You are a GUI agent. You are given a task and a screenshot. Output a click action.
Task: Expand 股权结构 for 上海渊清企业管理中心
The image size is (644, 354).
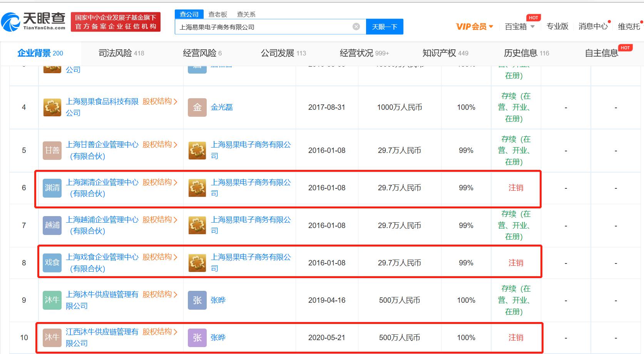[x=160, y=182]
